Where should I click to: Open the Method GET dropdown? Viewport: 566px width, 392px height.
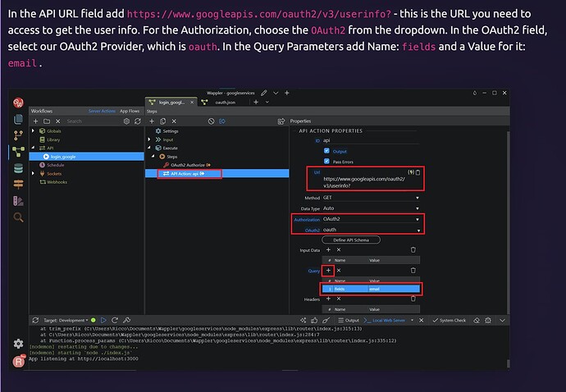point(371,198)
